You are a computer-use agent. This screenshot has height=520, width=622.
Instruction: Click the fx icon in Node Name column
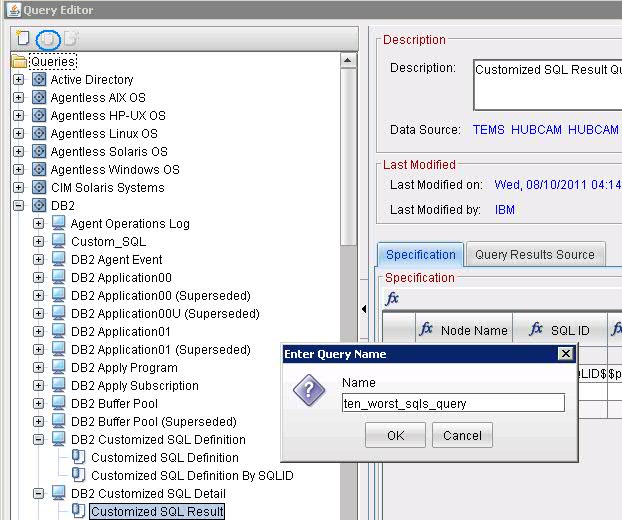point(426,329)
